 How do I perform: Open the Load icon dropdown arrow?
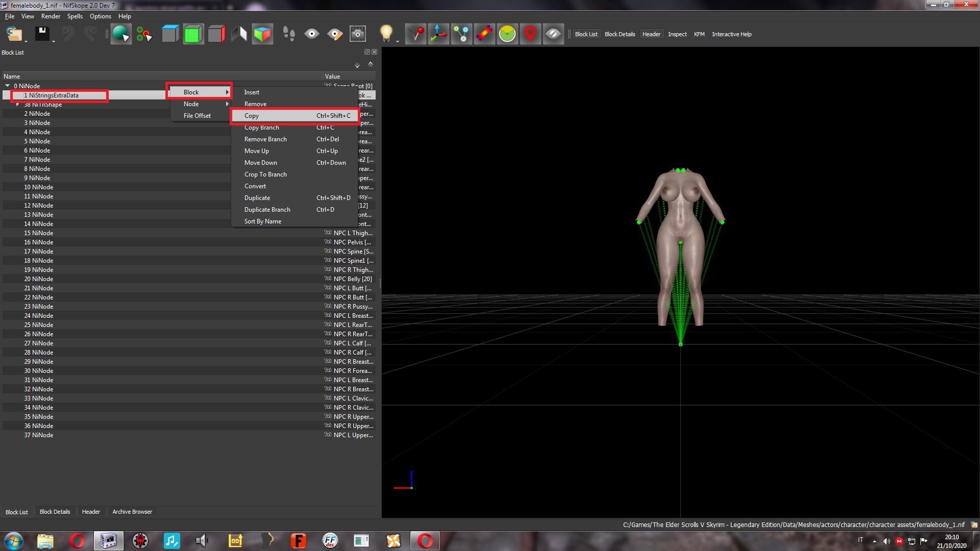(26, 41)
